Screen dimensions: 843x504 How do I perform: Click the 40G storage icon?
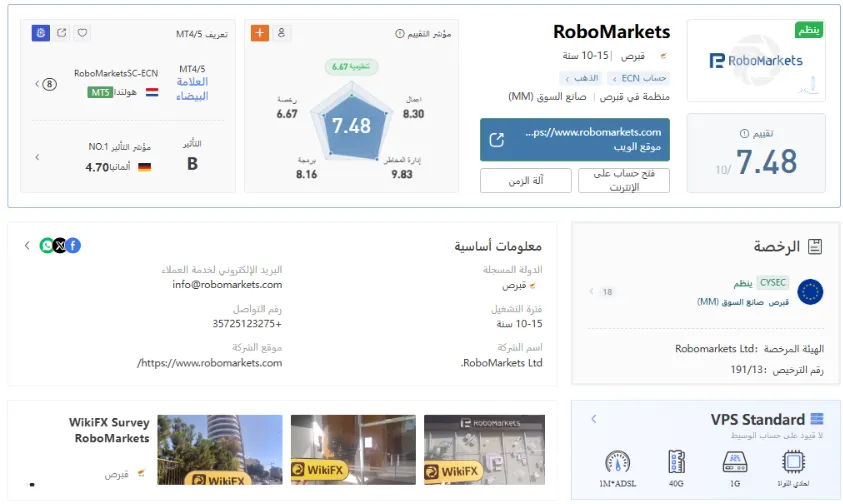tap(676, 462)
